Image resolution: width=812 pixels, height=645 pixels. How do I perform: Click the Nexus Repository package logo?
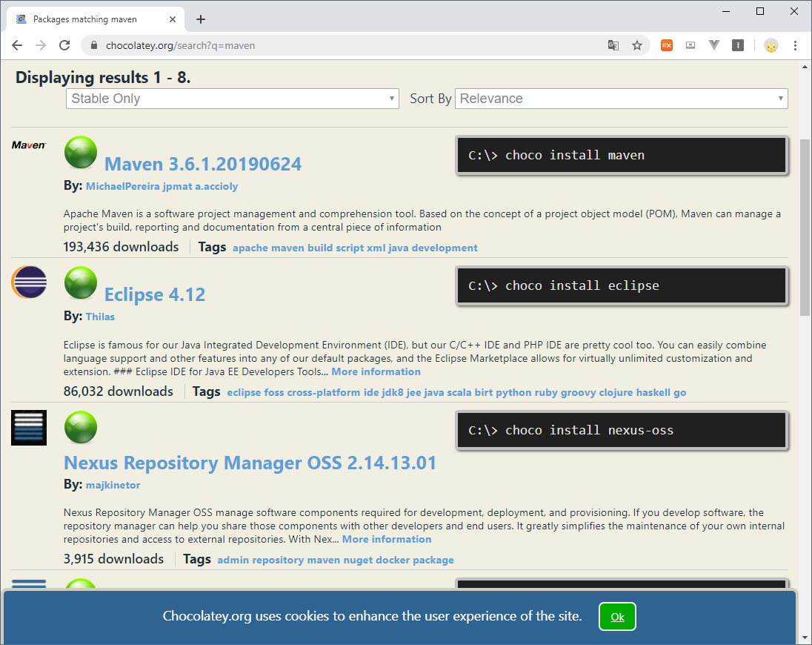29,428
